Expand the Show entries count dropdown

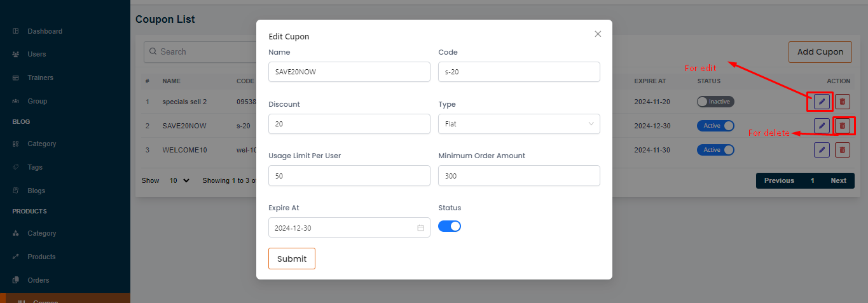(179, 180)
